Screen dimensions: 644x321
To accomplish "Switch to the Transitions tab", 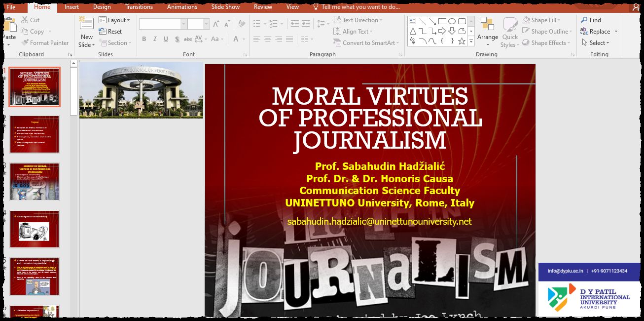I will pos(139,7).
